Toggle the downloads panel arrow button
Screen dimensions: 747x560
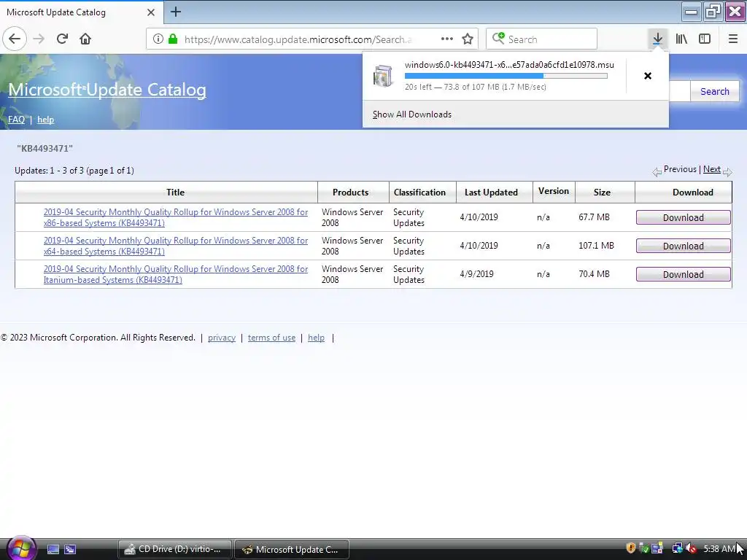657,39
